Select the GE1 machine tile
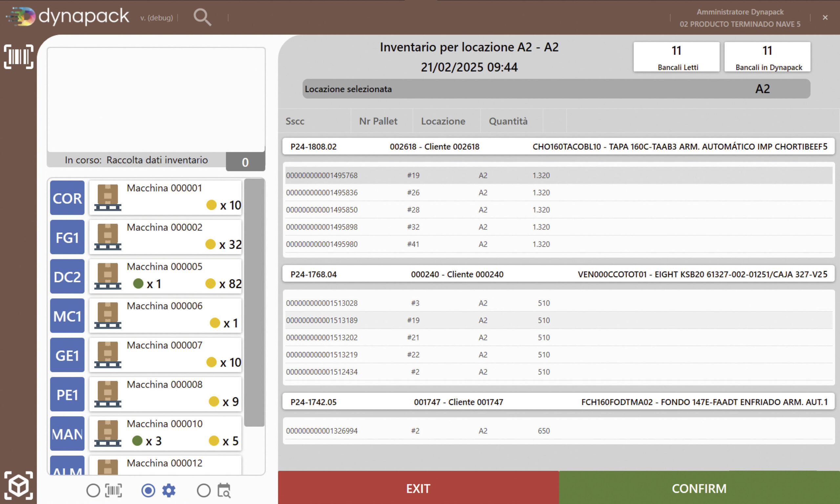The image size is (840, 504). [x=67, y=355]
